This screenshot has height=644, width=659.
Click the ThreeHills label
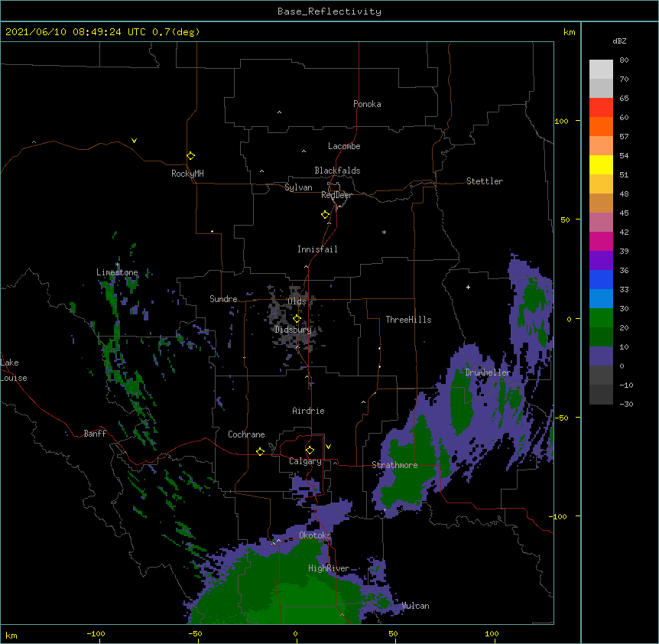408,320
